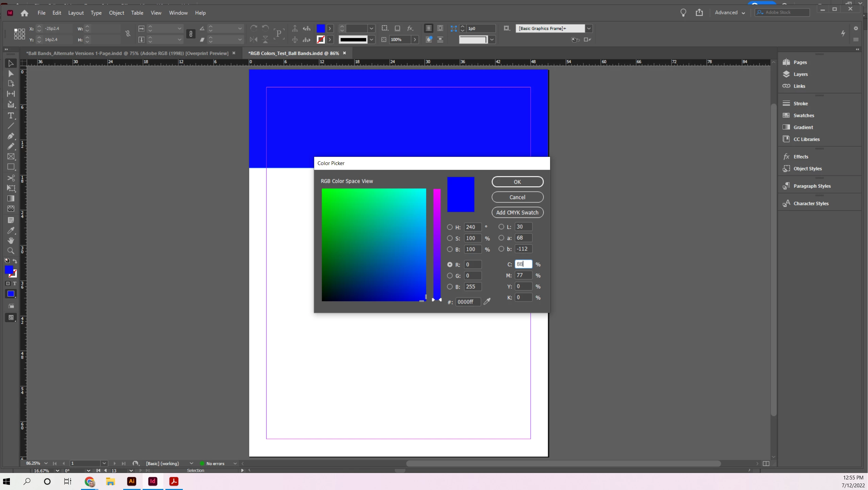Switch to Ball Bands_Alternate Versions tab
This screenshot has width=868, height=490.
pos(128,53)
